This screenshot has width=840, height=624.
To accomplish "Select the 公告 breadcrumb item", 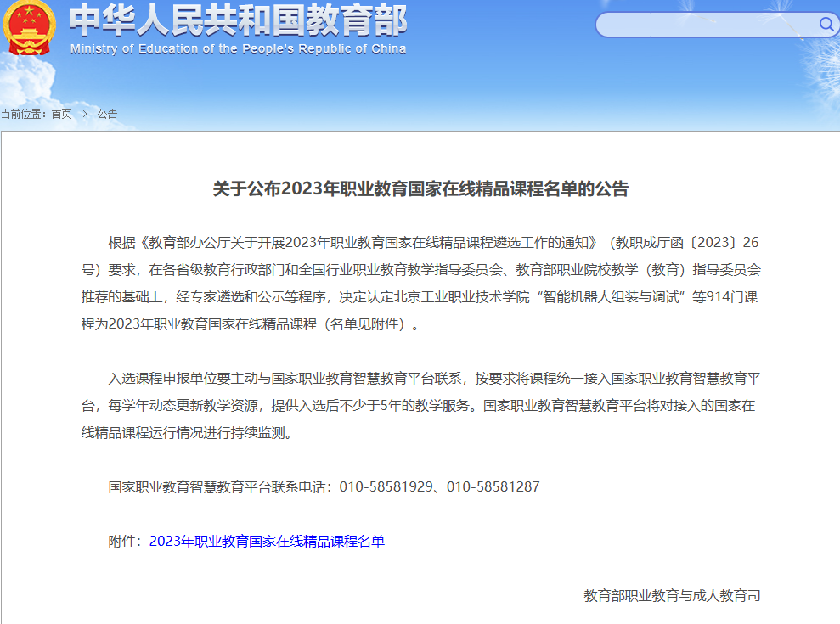I will click(x=108, y=114).
